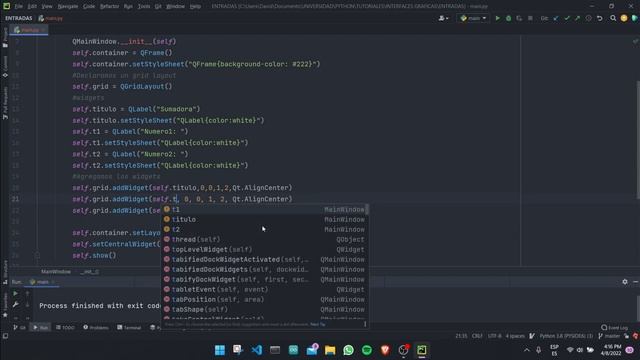Image resolution: width=640 pixels, height=360 pixels.
Task: Open Run panel wrench settings icon
Action: (x=16, y=304)
